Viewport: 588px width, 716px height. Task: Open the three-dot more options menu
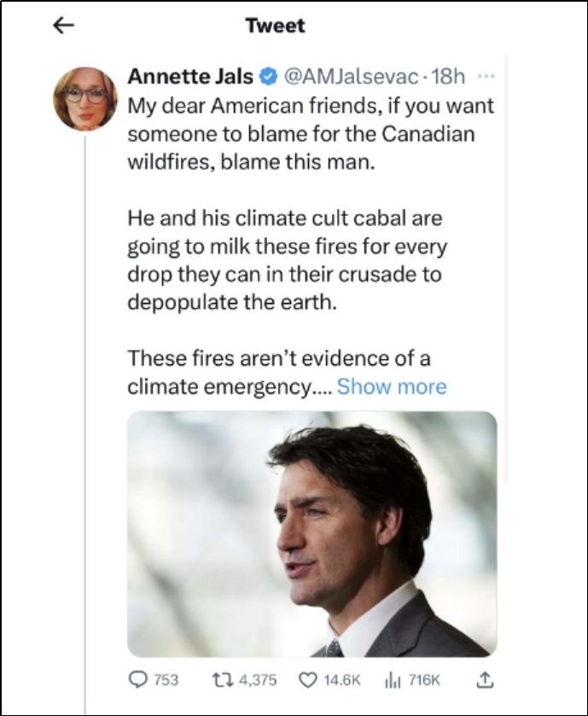tap(486, 76)
